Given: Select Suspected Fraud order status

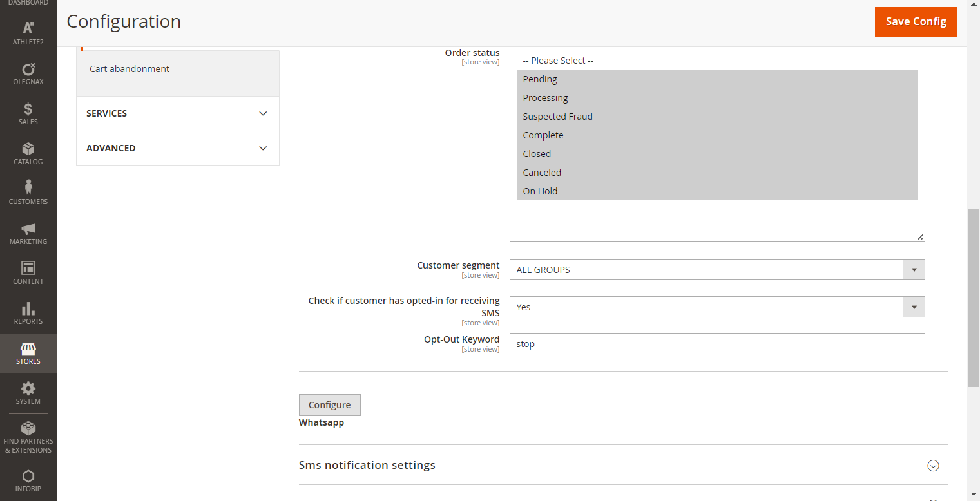Looking at the screenshot, I should coord(558,117).
